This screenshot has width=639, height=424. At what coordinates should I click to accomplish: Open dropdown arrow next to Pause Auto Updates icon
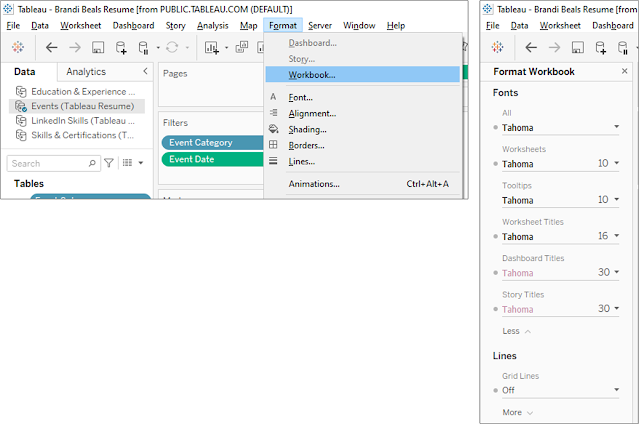tap(158, 48)
